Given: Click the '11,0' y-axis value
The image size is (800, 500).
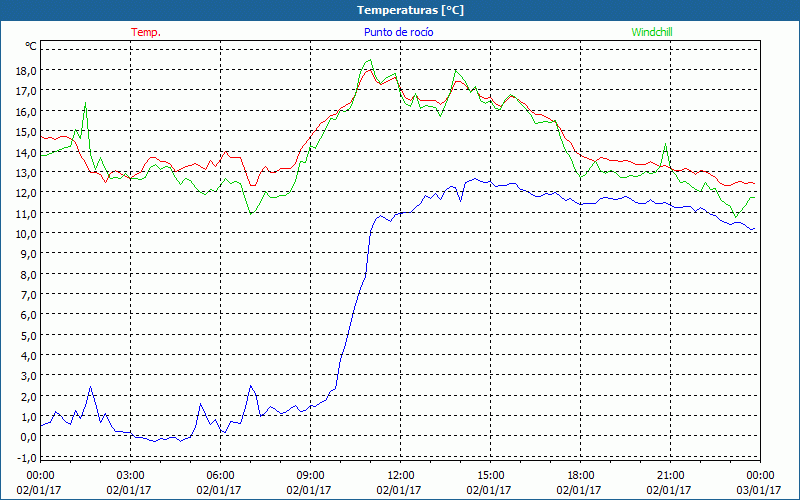Looking at the screenshot, I should (27, 213).
